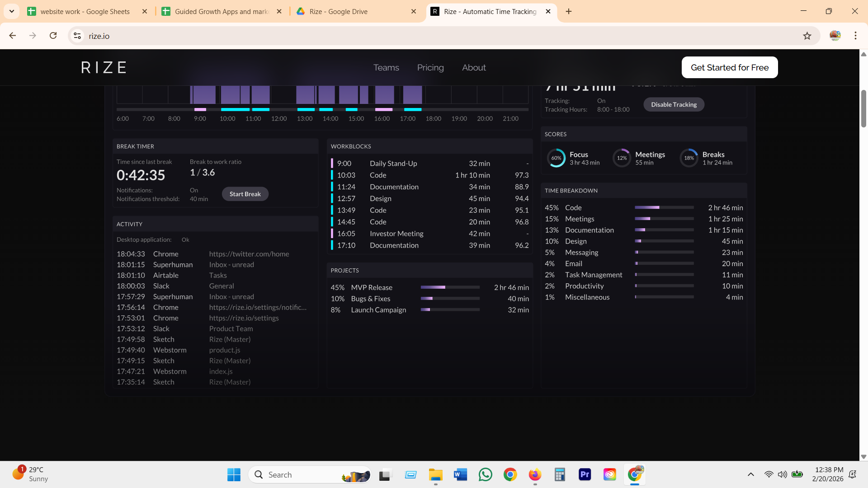Select the Rize Automatic Time Tracking tab
Viewport: 868px width, 488px height.
(x=491, y=11)
